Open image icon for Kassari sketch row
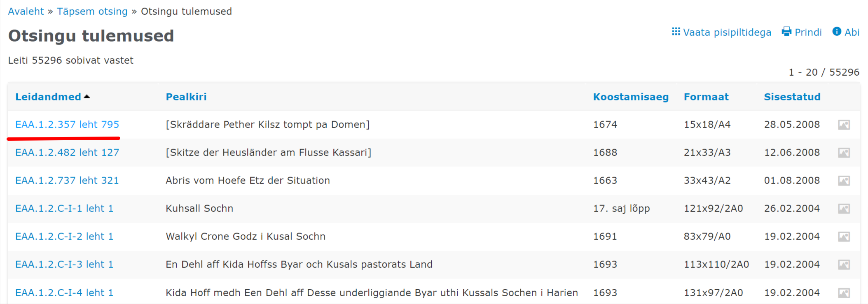 click(844, 153)
